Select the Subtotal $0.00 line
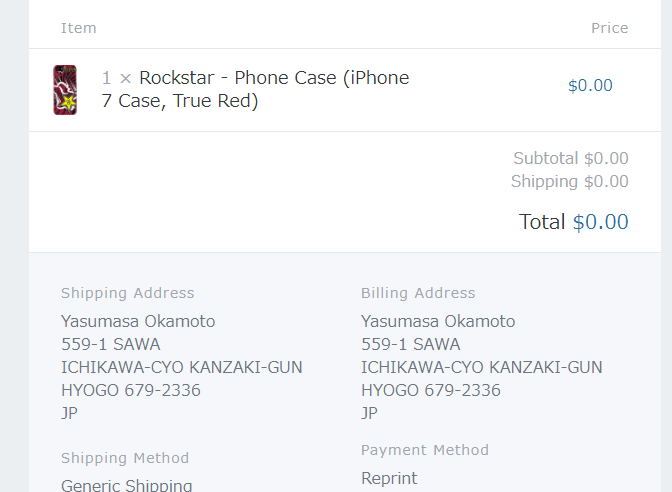 click(571, 158)
